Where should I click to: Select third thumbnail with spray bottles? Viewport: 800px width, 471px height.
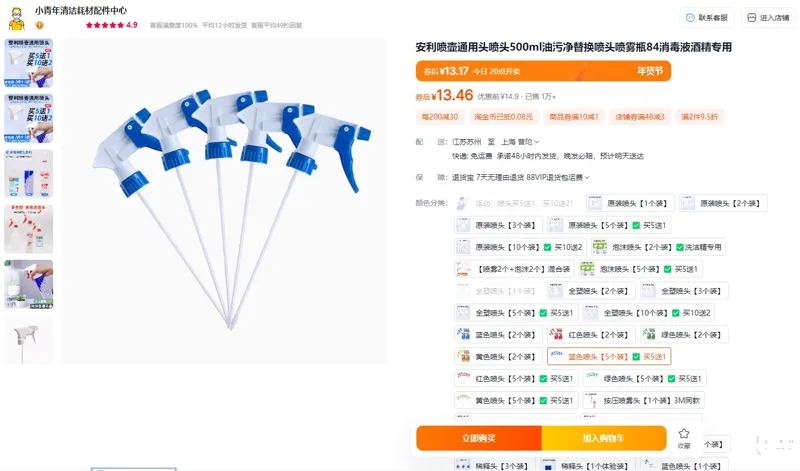coord(29,173)
